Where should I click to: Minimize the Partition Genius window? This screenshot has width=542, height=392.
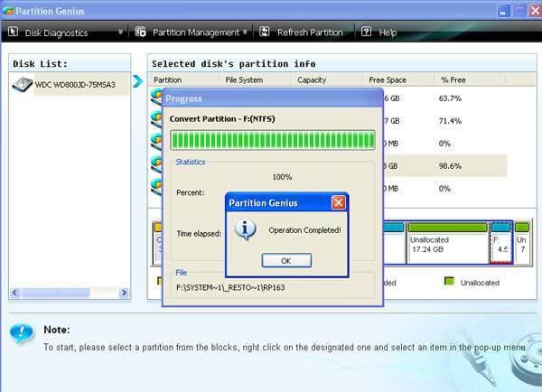504,11
